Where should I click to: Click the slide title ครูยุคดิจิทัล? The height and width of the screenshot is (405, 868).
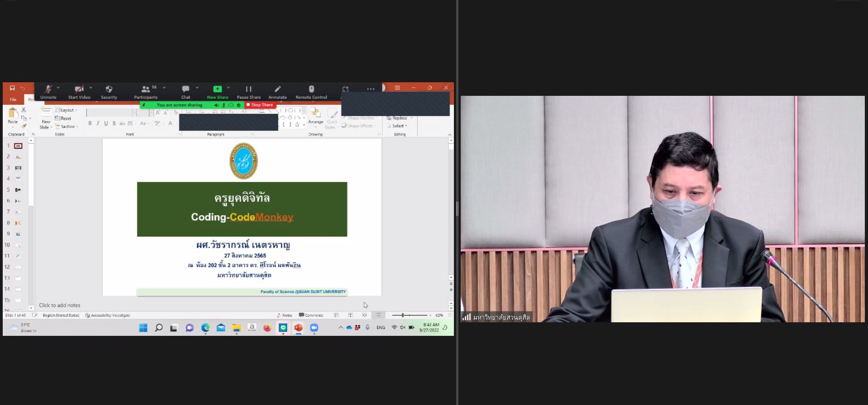(x=242, y=198)
